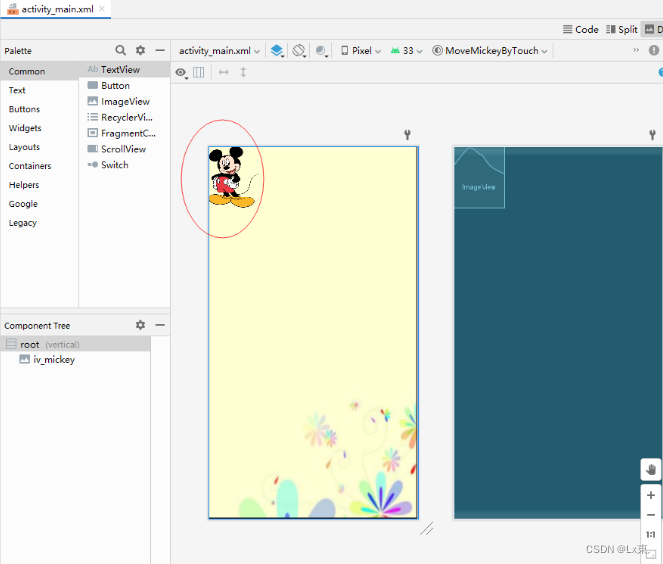Select the Buttons palette category

pos(39,109)
